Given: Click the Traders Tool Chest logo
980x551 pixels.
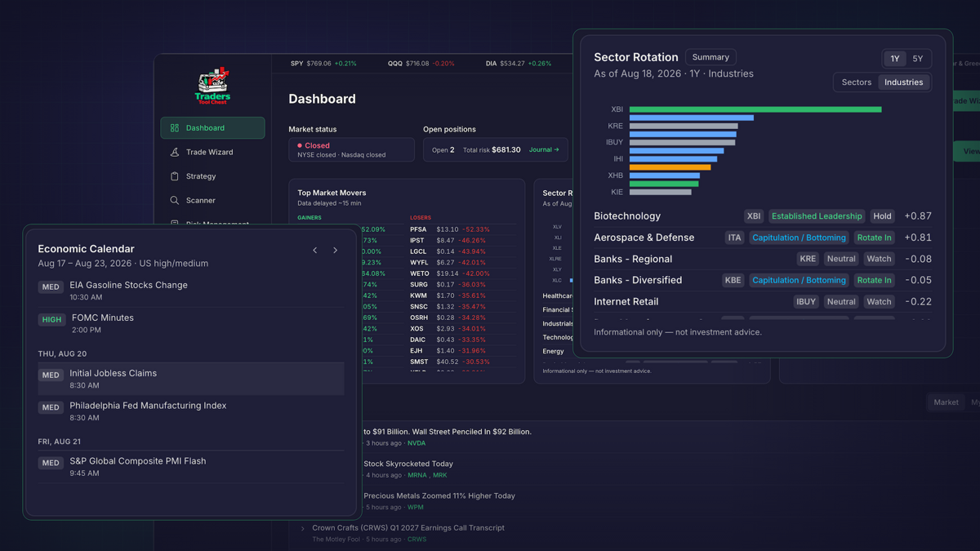Looking at the screenshot, I should [x=213, y=87].
